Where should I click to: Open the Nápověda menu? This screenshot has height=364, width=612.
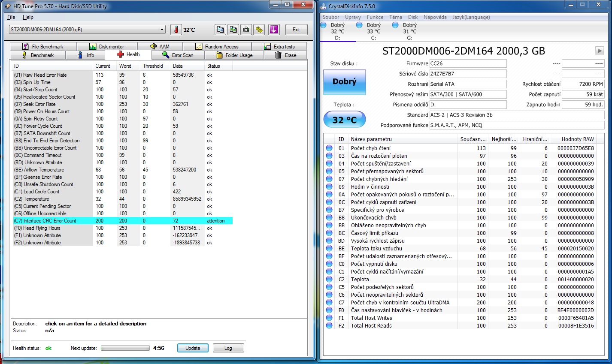click(x=435, y=17)
